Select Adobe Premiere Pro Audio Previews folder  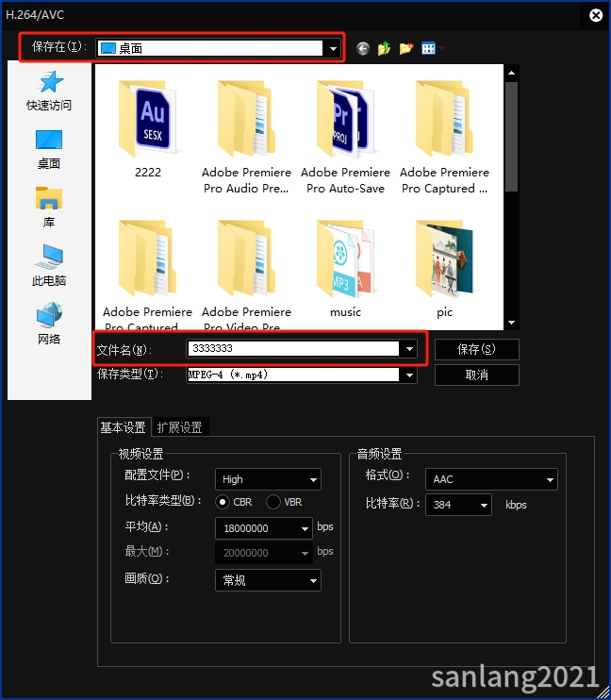(246, 137)
